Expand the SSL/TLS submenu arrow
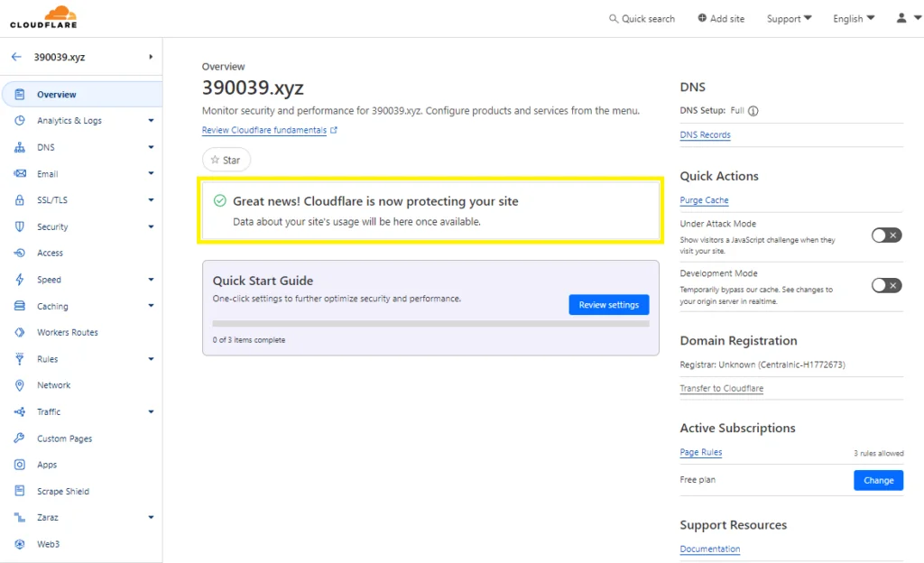This screenshot has height=563, width=924. click(151, 199)
